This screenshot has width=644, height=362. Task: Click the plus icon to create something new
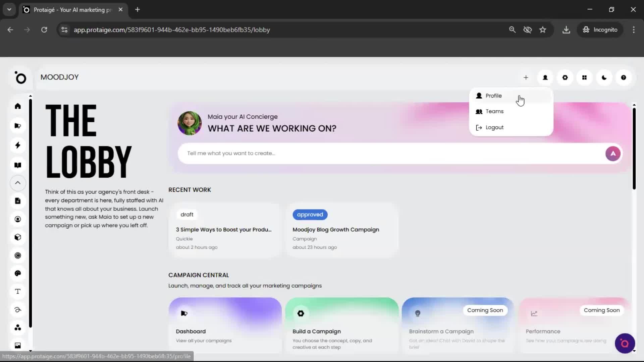point(526,77)
